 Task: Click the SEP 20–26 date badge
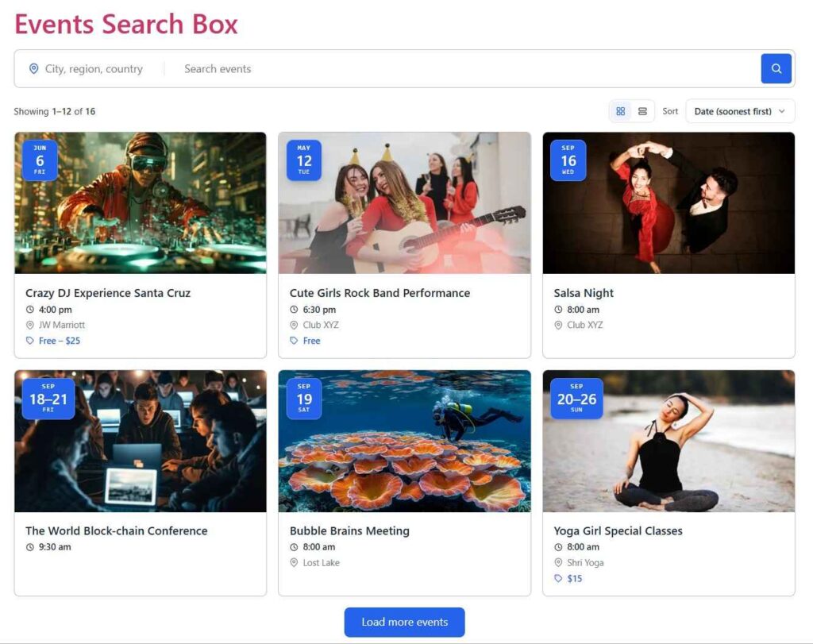[576, 398]
